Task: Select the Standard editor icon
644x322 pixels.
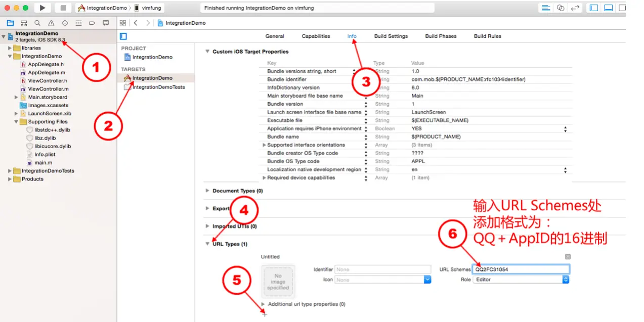Action: (x=546, y=8)
